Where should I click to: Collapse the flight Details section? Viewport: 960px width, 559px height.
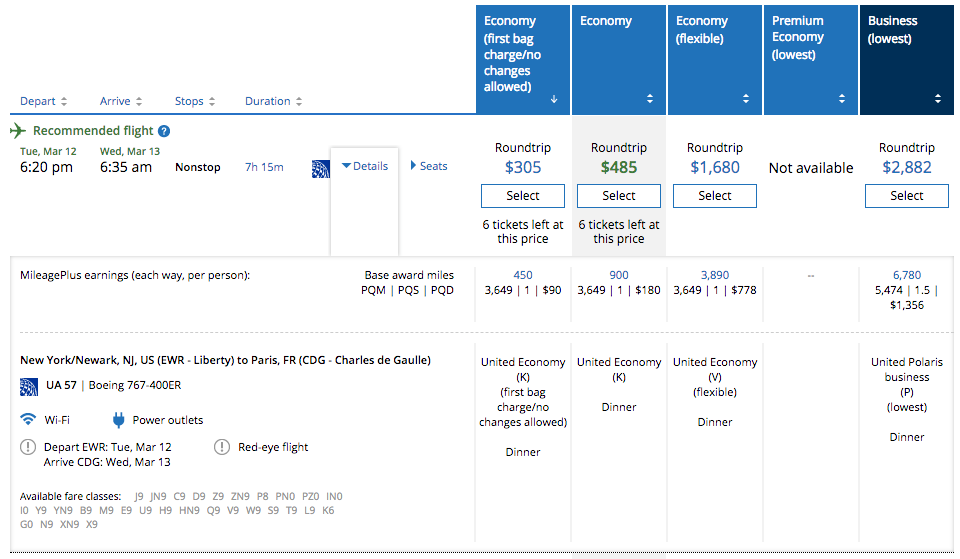click(365, 166)
